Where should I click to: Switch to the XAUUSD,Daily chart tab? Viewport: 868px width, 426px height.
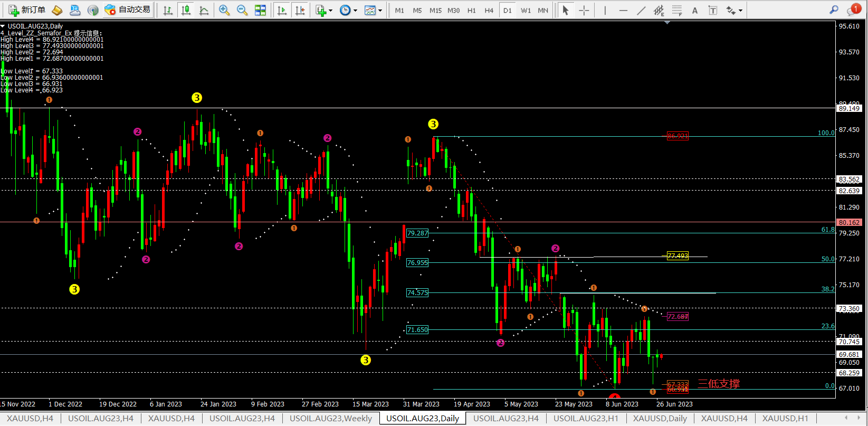(660, 418)
